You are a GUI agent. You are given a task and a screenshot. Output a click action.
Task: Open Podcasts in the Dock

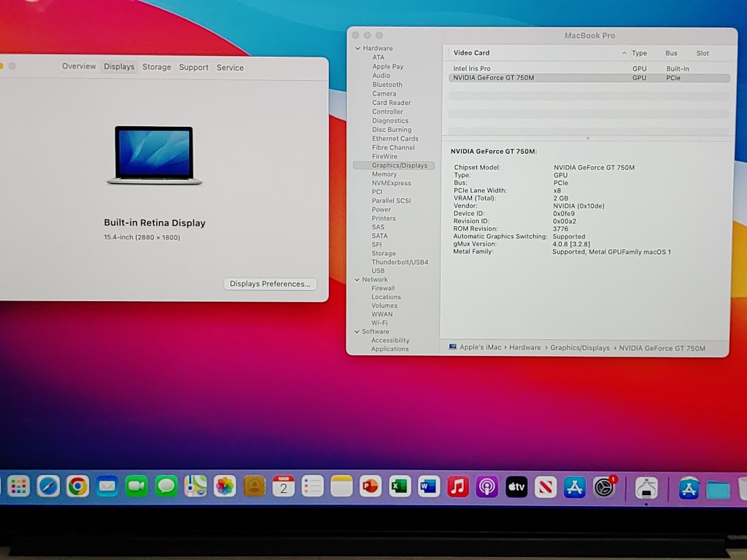(x=487, y=486)
